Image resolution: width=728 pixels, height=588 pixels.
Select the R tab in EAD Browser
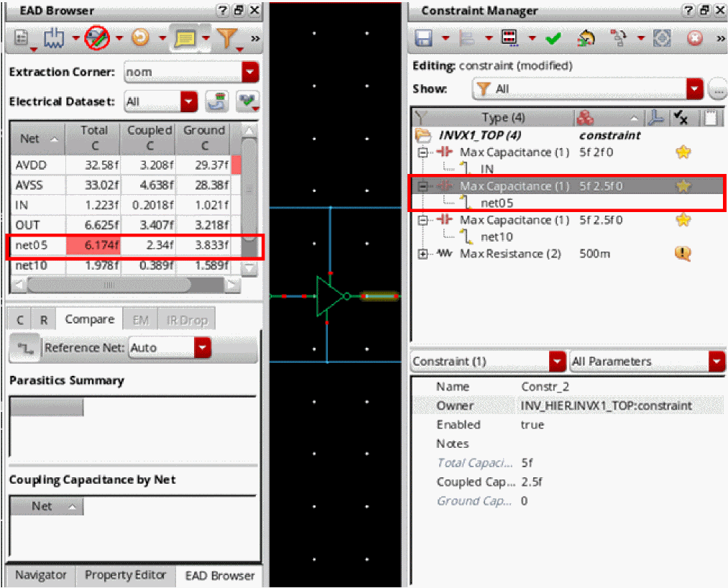point(43,320)
